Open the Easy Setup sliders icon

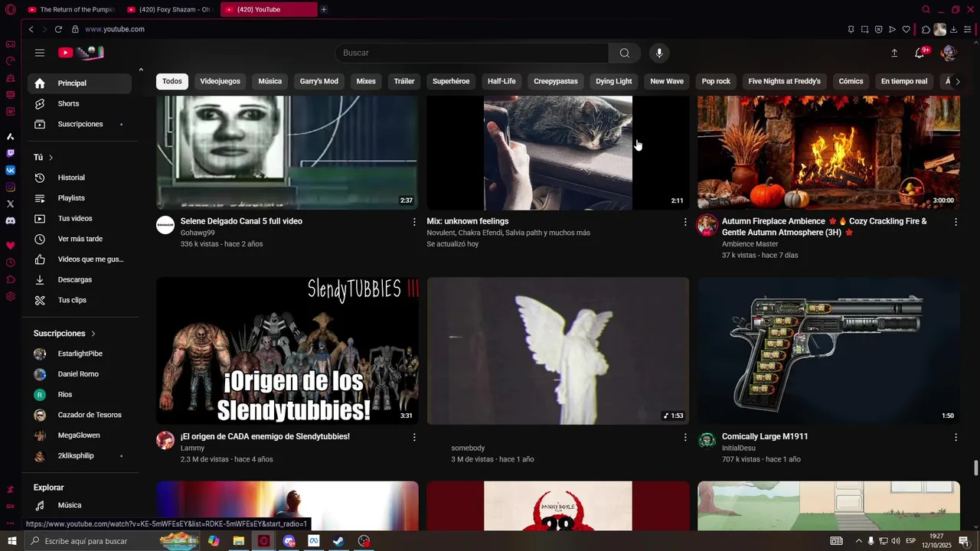coord(969,29)
